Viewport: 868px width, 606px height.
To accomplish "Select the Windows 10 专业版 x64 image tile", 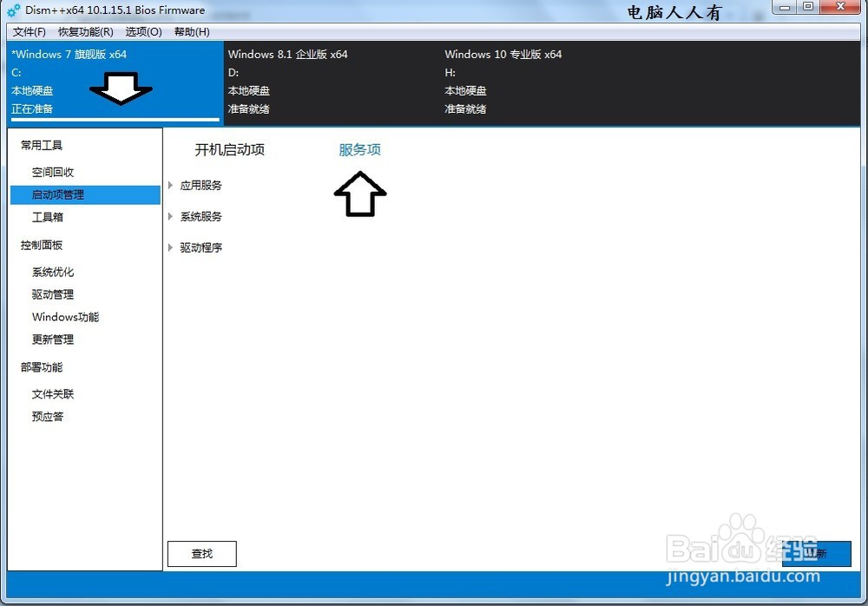I will click(x=548, y=82).
